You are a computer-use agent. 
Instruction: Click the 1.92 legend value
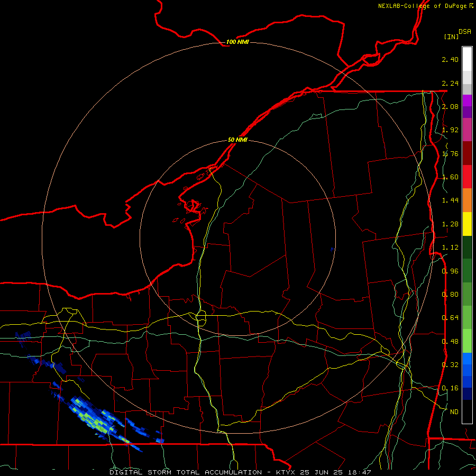(450, 130)
